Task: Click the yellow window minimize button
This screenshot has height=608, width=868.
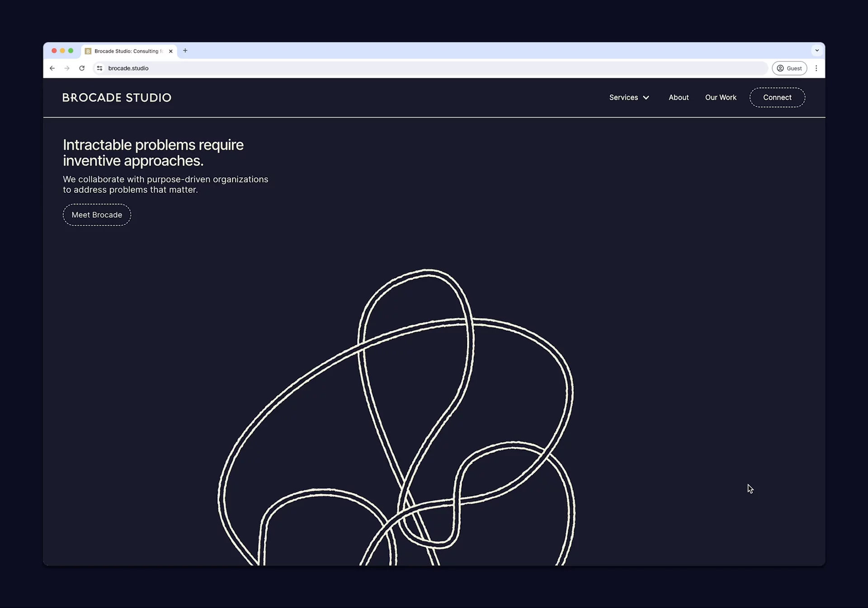Action: pyautogui.click(x=62, y=51)
